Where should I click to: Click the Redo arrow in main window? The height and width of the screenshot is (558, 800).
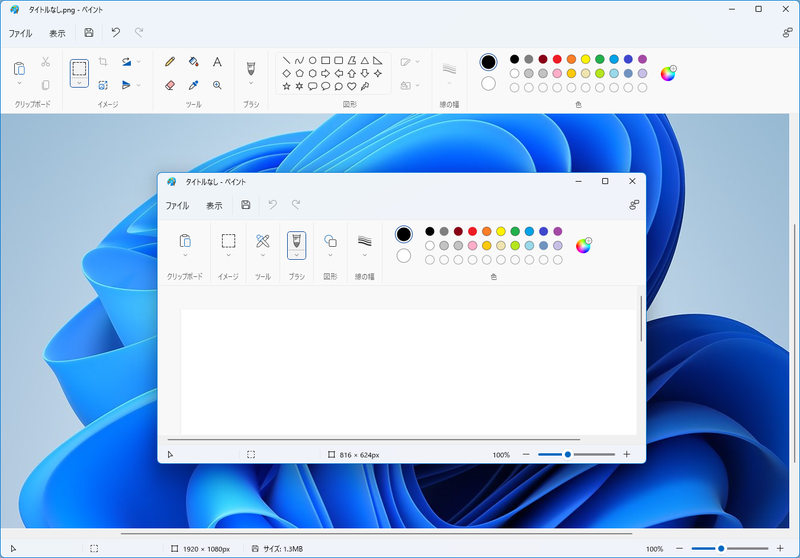tap(139, 33)
